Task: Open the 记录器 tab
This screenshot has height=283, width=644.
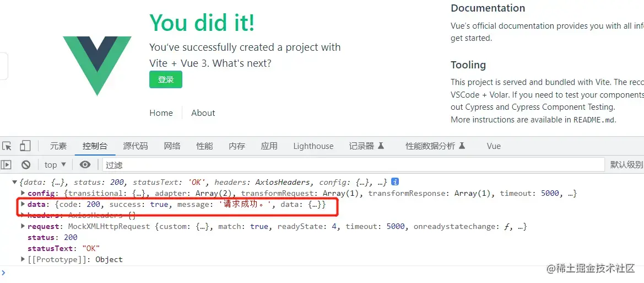Action: pyautogui.click(x=366, y=146)
